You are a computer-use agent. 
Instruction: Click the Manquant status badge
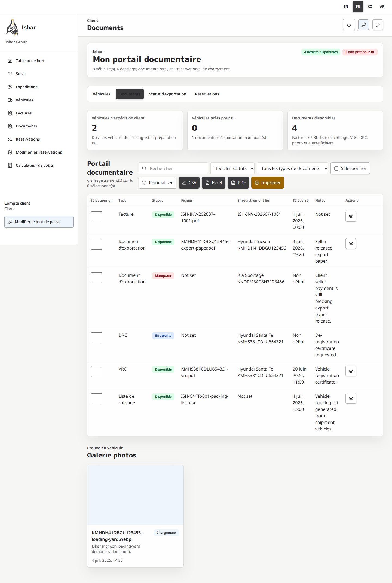click(163, 276)
